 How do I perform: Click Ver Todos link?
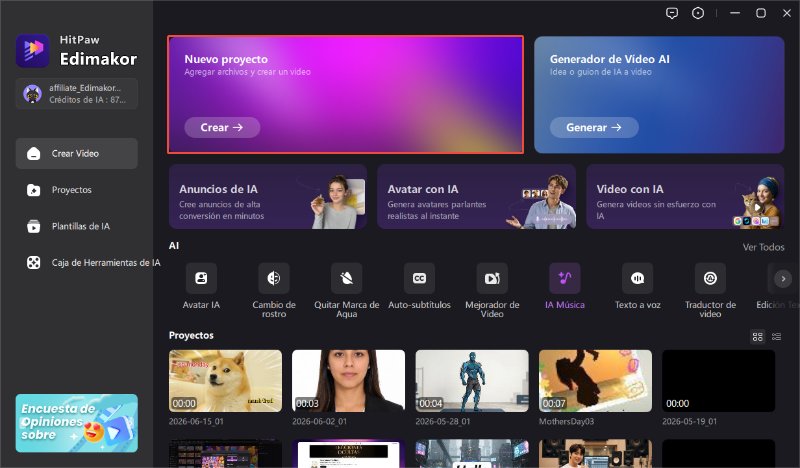point(763,247)
